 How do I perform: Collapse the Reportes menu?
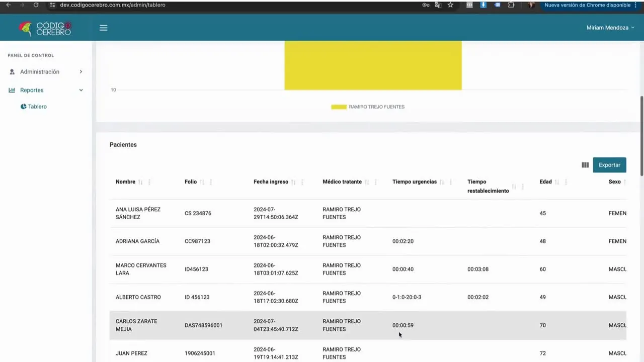pyautogui.click(x=46, y=90)
